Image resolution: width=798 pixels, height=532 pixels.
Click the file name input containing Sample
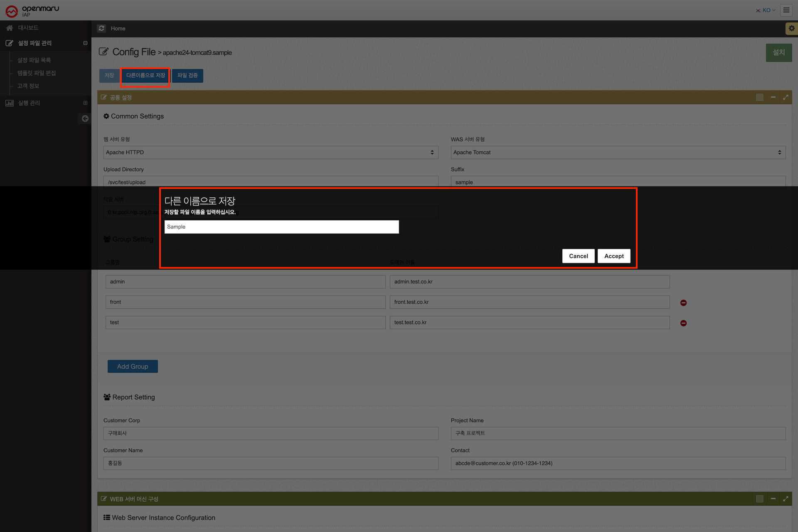click(x=281, y=227)
